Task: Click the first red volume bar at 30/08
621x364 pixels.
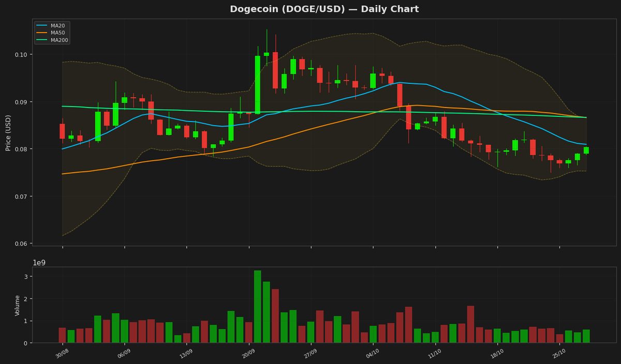Action: click(62, 335)
